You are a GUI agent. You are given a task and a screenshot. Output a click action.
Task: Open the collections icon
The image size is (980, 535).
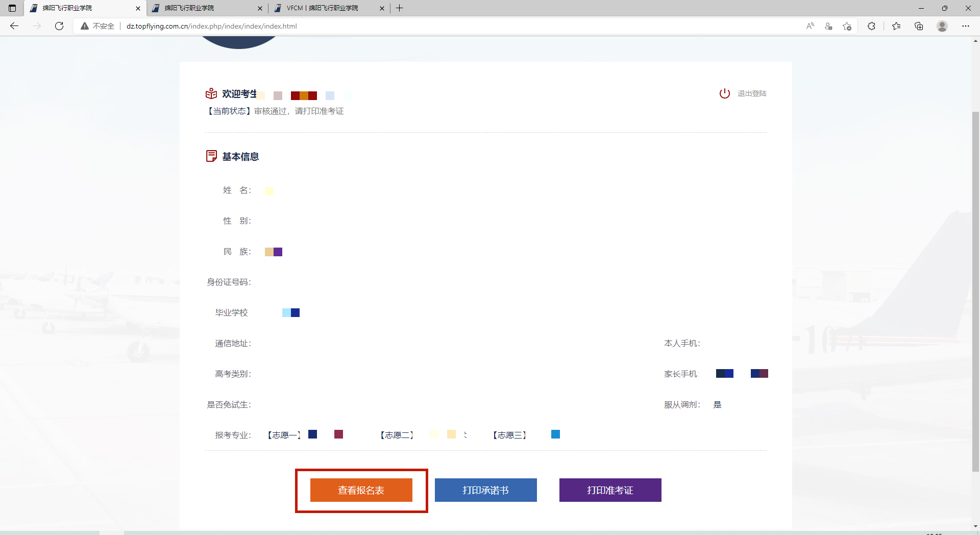coord(919,26)
